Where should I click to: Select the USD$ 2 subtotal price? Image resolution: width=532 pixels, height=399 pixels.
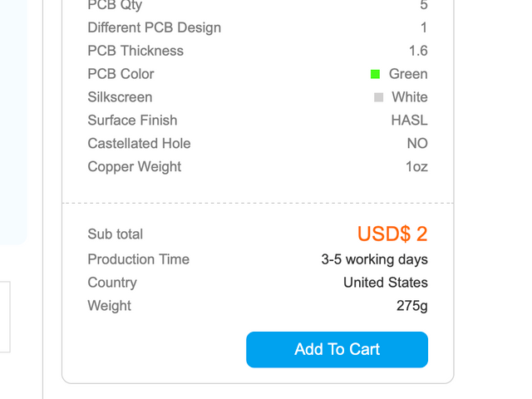coord(392,234)
